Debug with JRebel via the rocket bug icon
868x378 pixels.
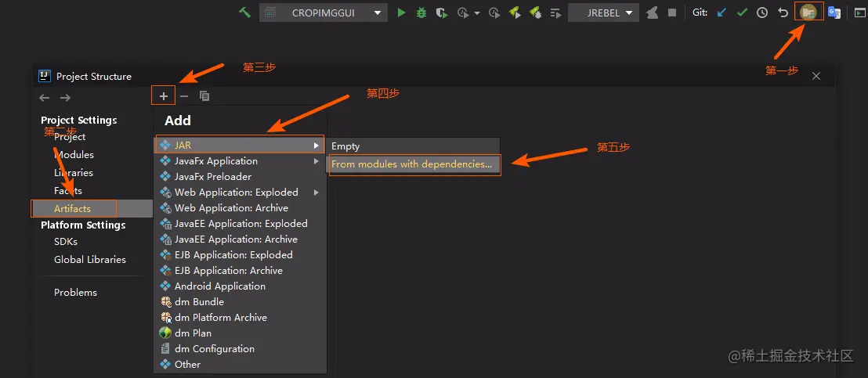(x=535, y=13)
